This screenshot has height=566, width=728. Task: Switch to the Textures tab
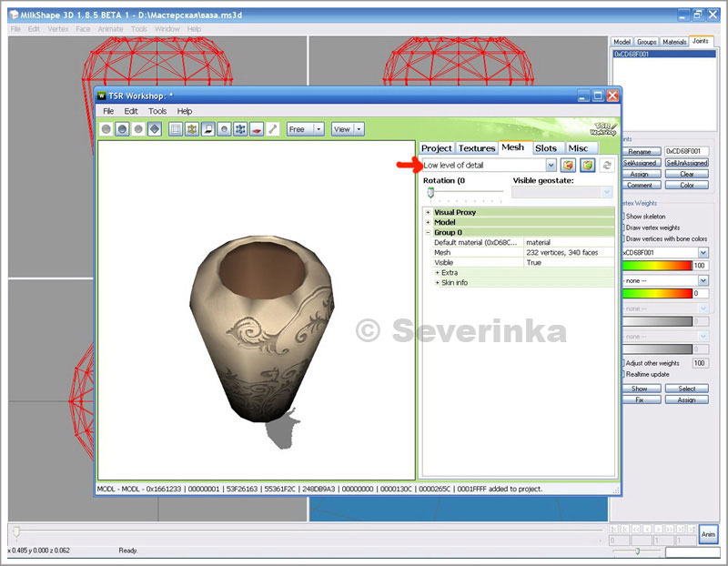coord(477,147)
